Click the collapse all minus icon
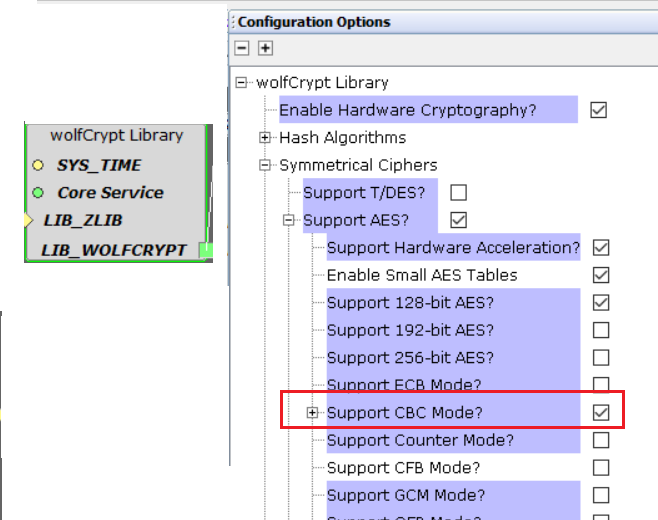The image size is (658, 520). click(243, 48)
